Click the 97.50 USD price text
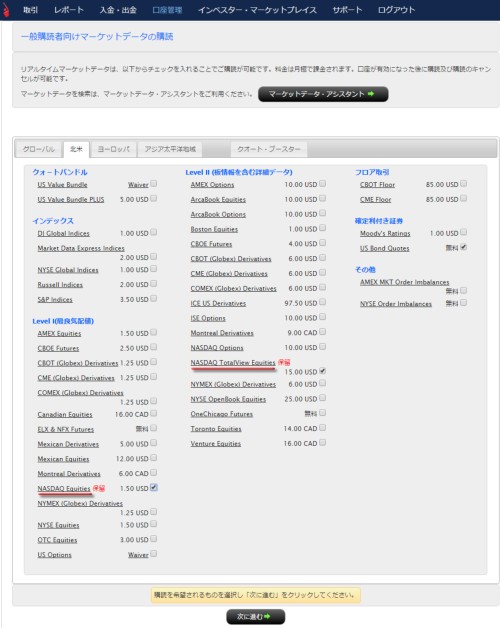Viewport: 500px width, 628px height. coord(300,303)
